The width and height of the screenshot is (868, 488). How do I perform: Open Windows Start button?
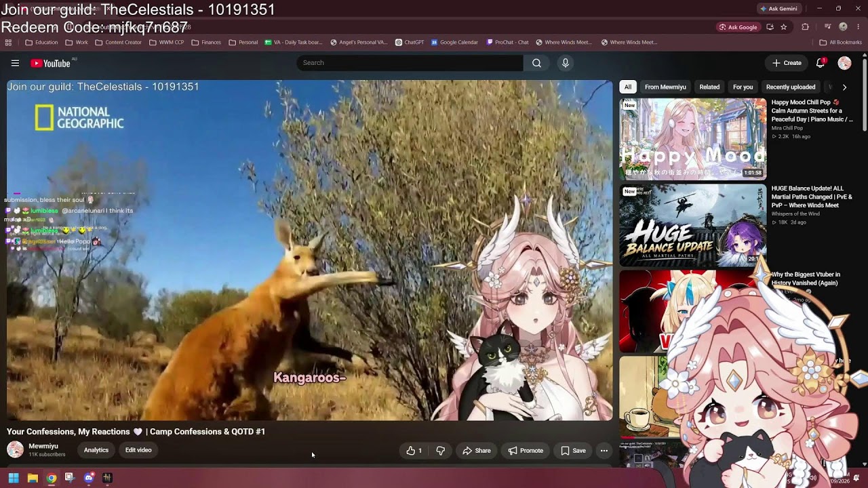[x=13, y=478]
